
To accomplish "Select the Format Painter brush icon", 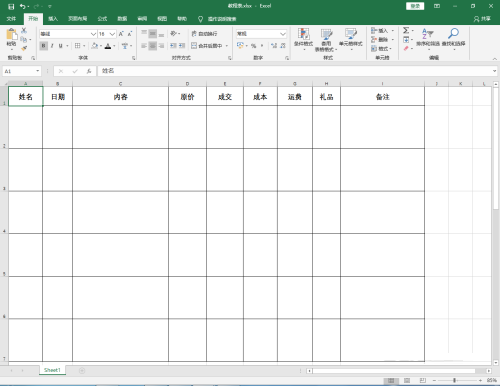I will [24, 49].
